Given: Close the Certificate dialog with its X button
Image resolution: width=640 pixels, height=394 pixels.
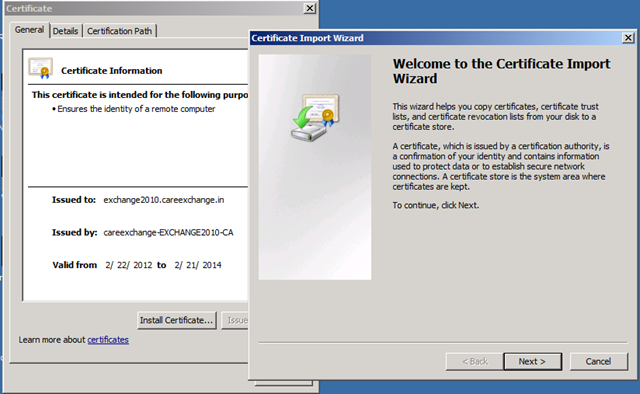Looking at the screenshot, I should 310,8.
